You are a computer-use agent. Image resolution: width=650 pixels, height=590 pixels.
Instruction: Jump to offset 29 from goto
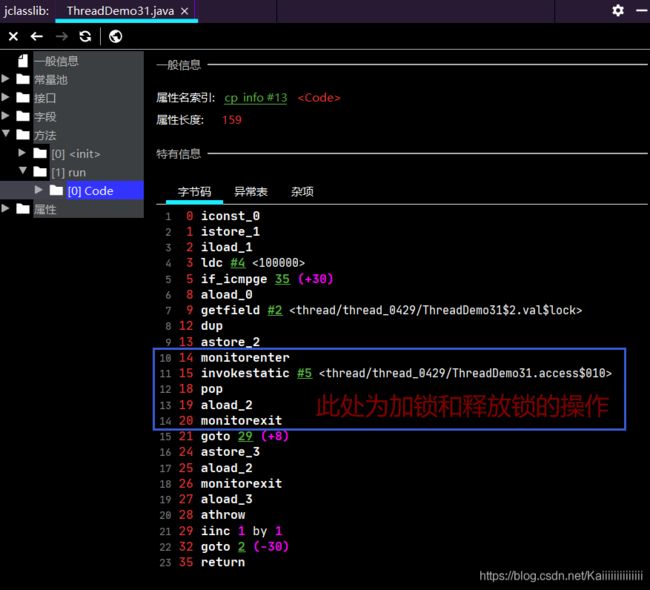245,436
